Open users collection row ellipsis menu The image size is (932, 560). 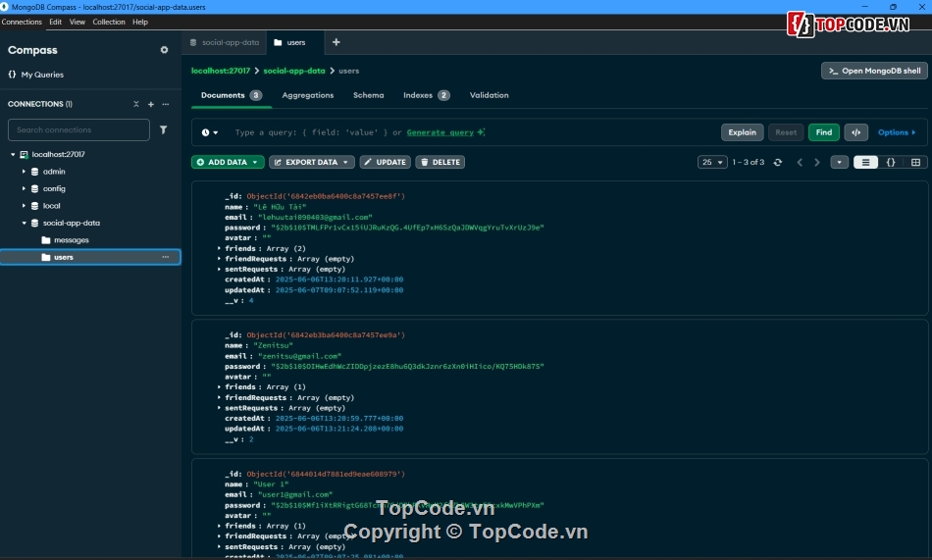[x=166, y=257]
